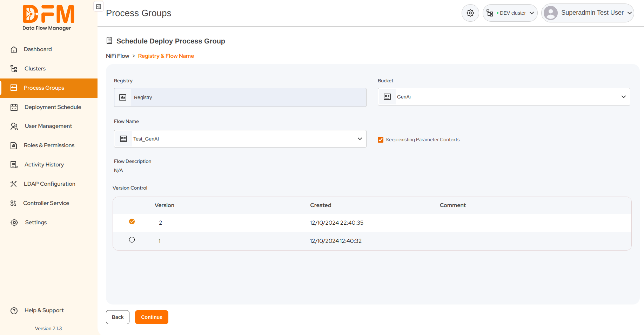Image resolution: width=644 pixels, height=335 pixels.
Task: Click the Process Groups sidebar icon
Action: [x=14, y=88]
